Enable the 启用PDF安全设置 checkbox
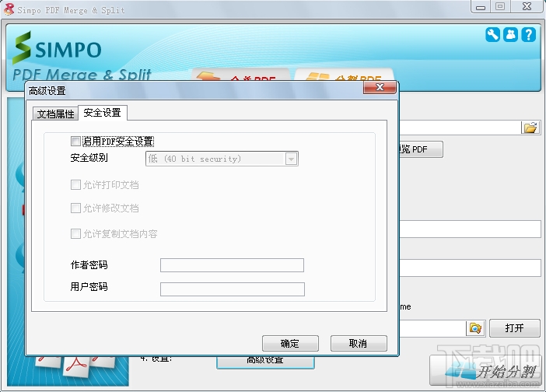 [x=75, y=141]
